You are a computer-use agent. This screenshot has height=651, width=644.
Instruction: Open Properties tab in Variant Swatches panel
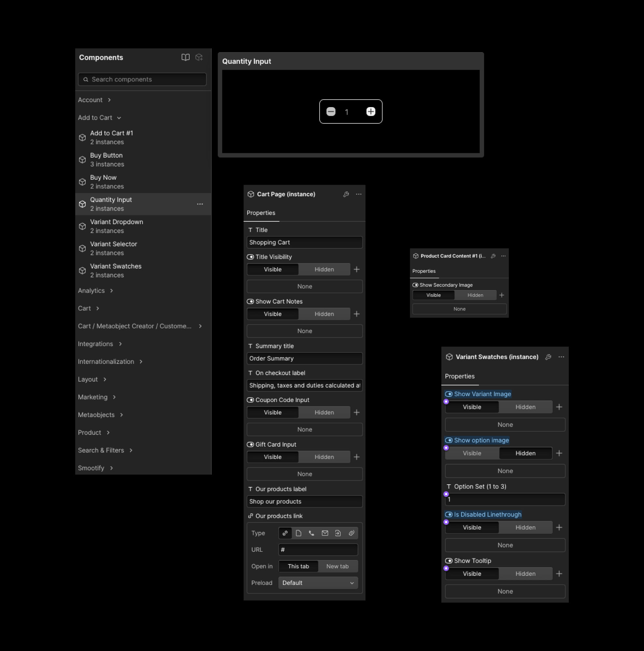460,376
